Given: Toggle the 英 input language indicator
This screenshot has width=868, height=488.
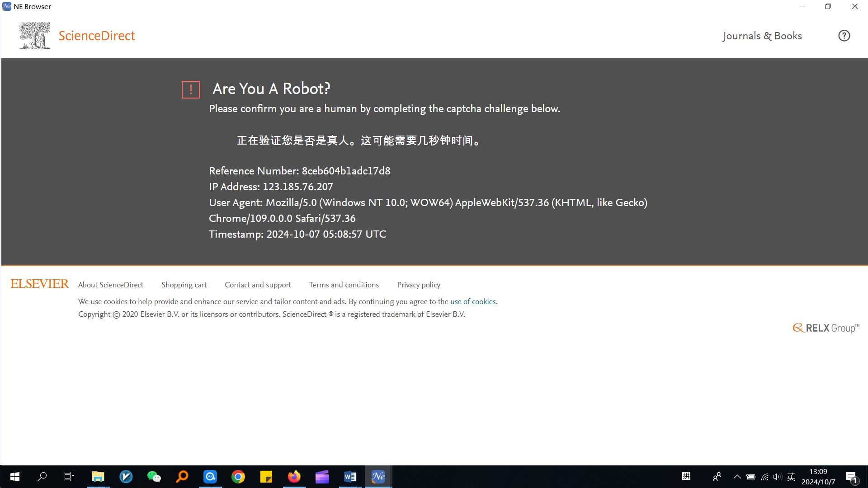Looking at the screenshot, I should [791, 477].
